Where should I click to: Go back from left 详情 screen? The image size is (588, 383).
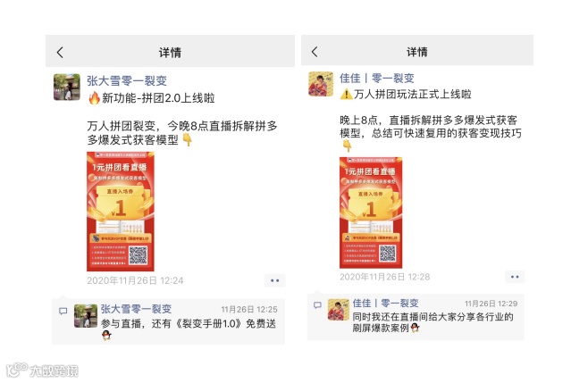pos(60,52)
